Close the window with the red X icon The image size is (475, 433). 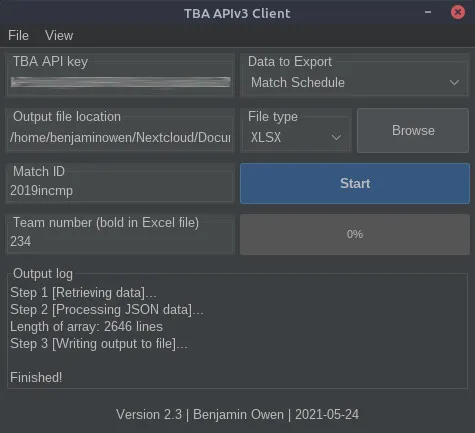point(458,12)
